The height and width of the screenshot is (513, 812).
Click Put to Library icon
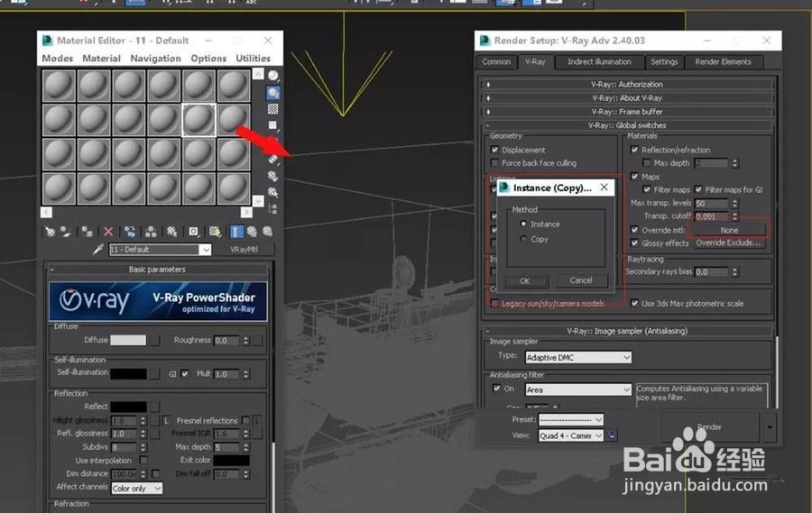(x=171, y=232)
